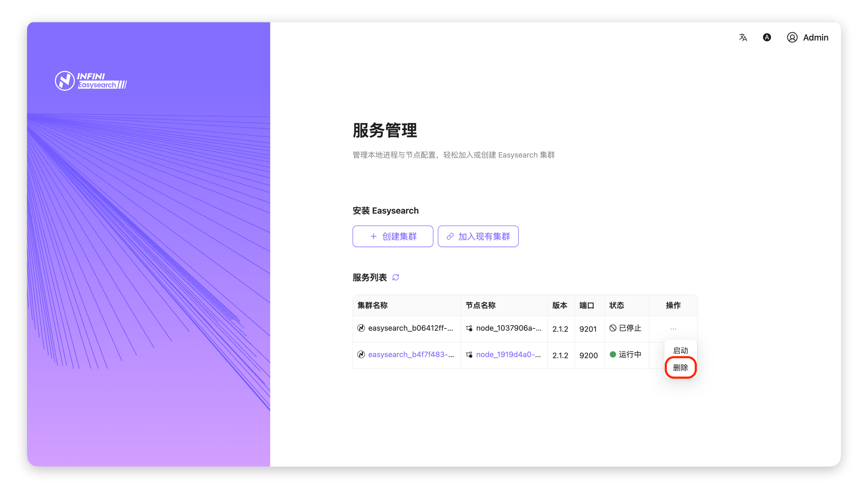Click the refresh icon beside 服务列表

(395, 277)
